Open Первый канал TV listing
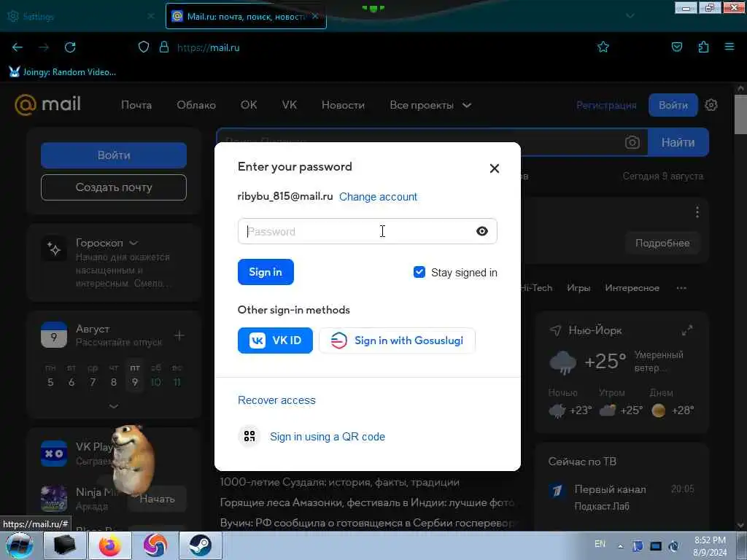 coord(622,497)
